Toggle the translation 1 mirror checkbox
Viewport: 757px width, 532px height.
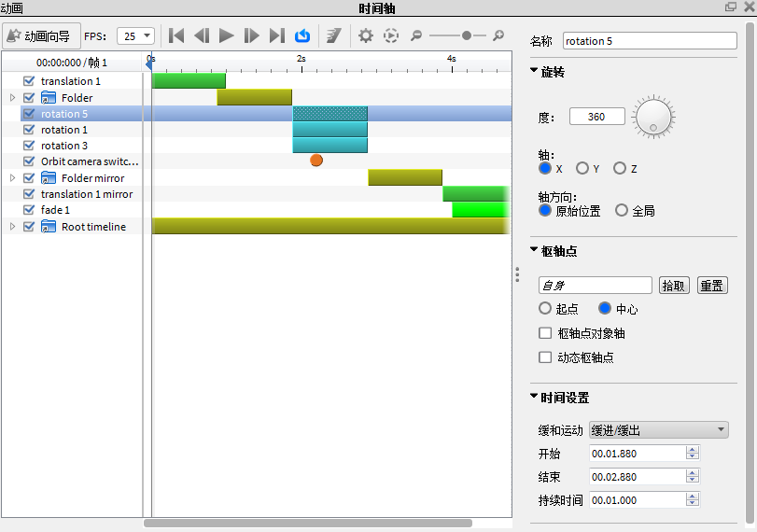[x=29, y=194]
